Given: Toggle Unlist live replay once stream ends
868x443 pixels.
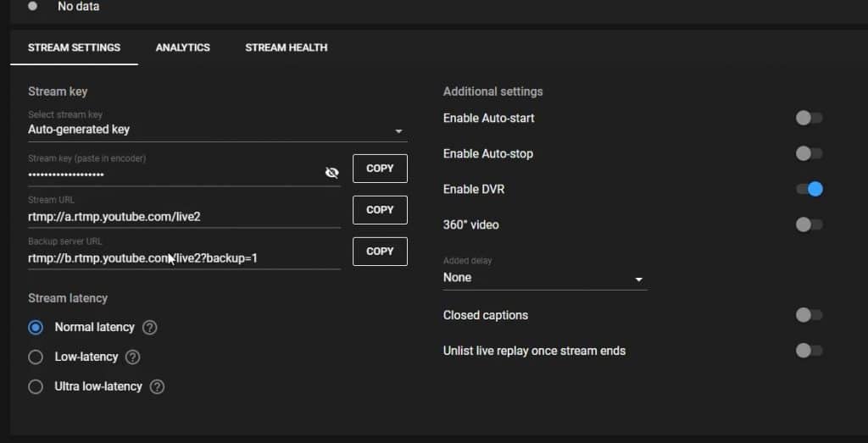Looking at the screenshot, I should coord(809,351).
